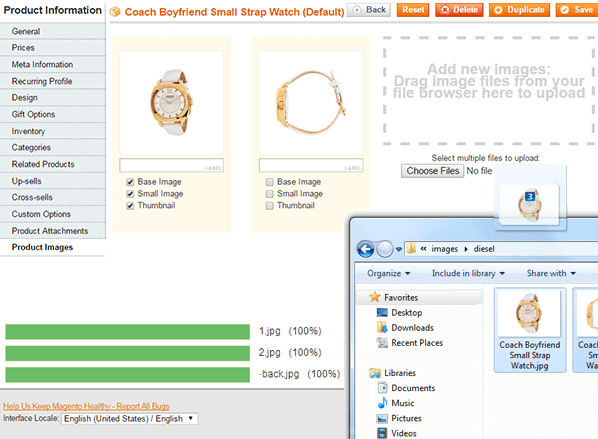The image size is (598, 439).
Task: Open the Explorer recent locations dropdown arrow
Action: [x=399, y=249]
